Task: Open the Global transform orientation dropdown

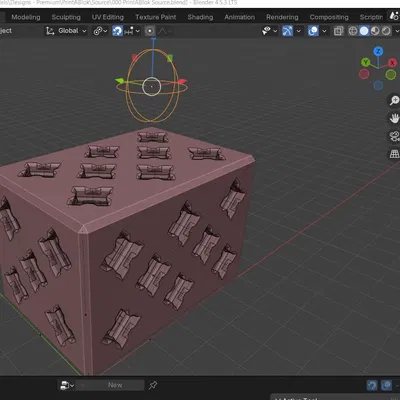Action: [66, 31]
